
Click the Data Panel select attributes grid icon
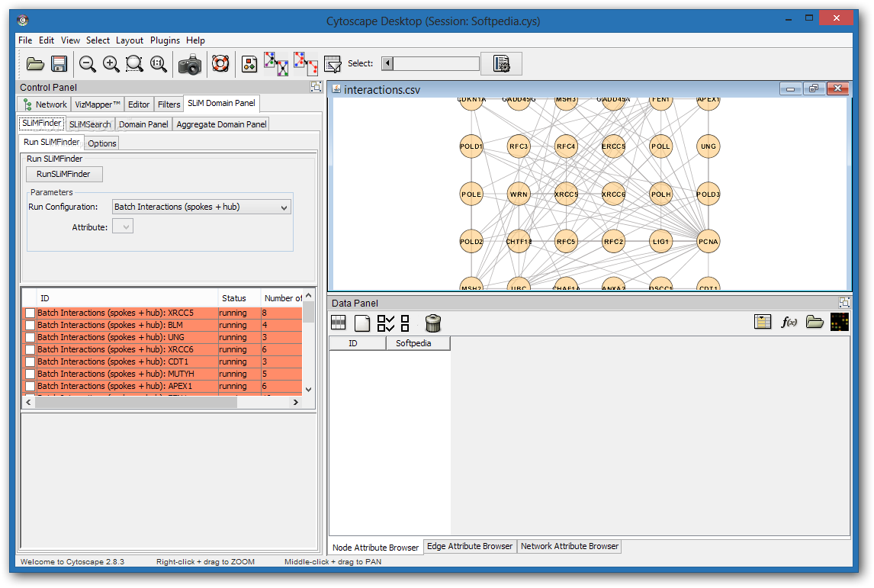[339, 323]
